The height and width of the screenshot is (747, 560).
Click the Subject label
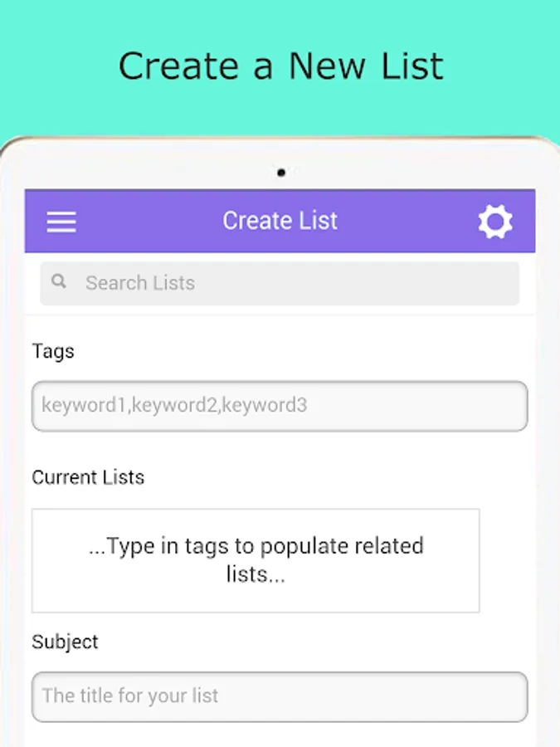[x=65, y=642]
